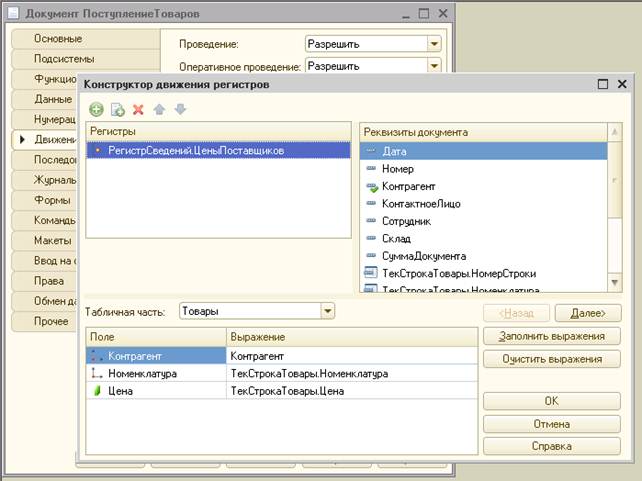Click the move up arrow icon
642x481 pixels.
pyautogui.click(x=158, y=109)
